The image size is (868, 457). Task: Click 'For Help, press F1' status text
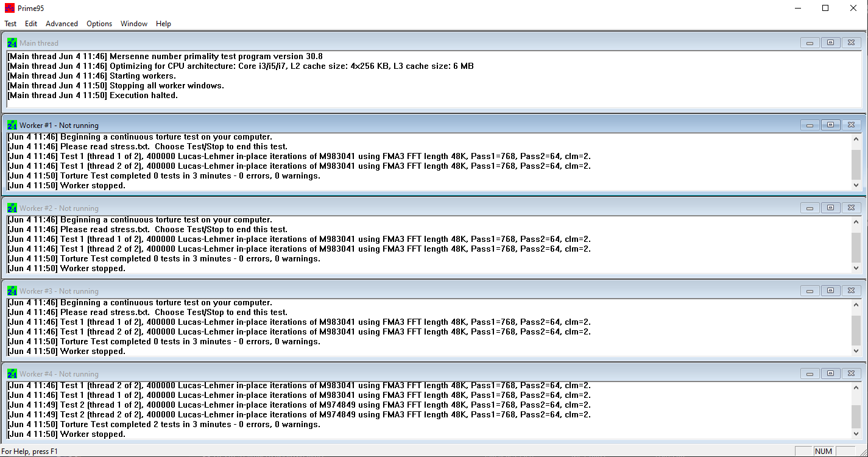(29, 452)
